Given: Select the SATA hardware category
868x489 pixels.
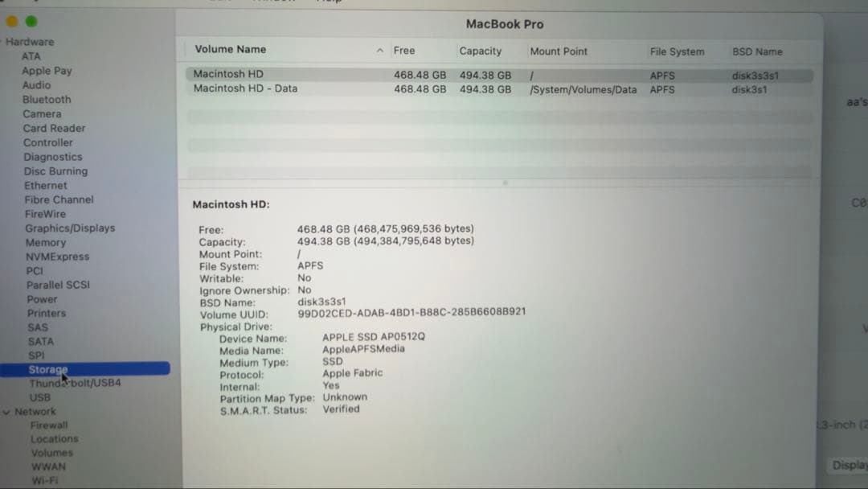Looking at the screenshot, I should [x=36, y=341].
